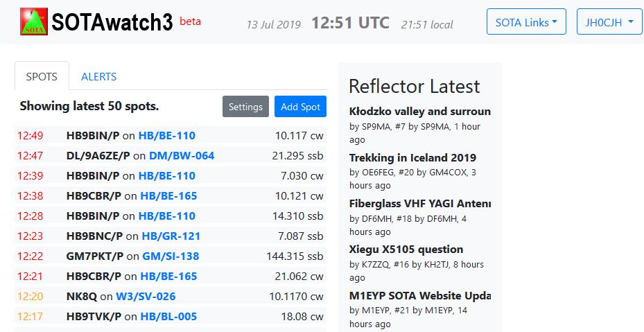Open Fiberglass VHF YAGI Antenna topic
Viewport: 644px width, 332px height.
tap(420, 204)
